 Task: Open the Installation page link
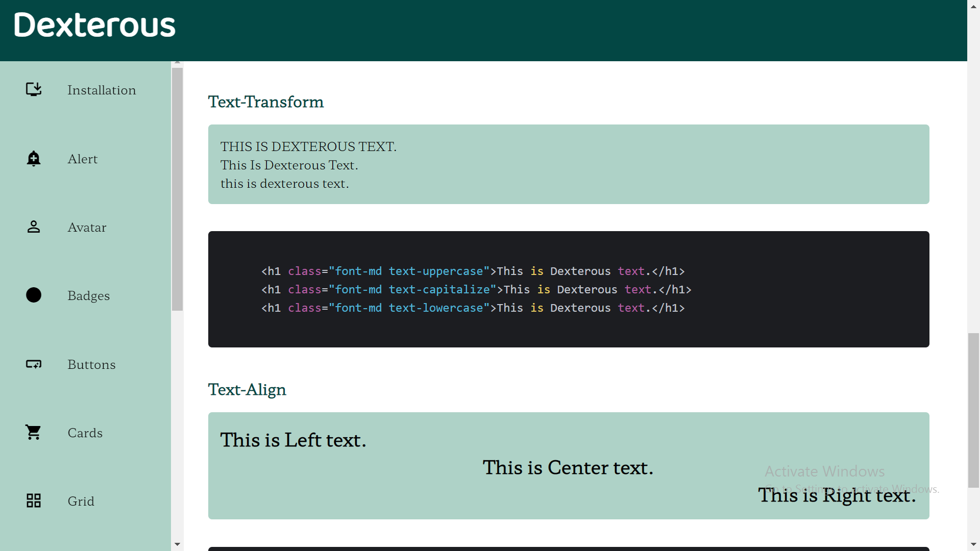pos(102,90)
